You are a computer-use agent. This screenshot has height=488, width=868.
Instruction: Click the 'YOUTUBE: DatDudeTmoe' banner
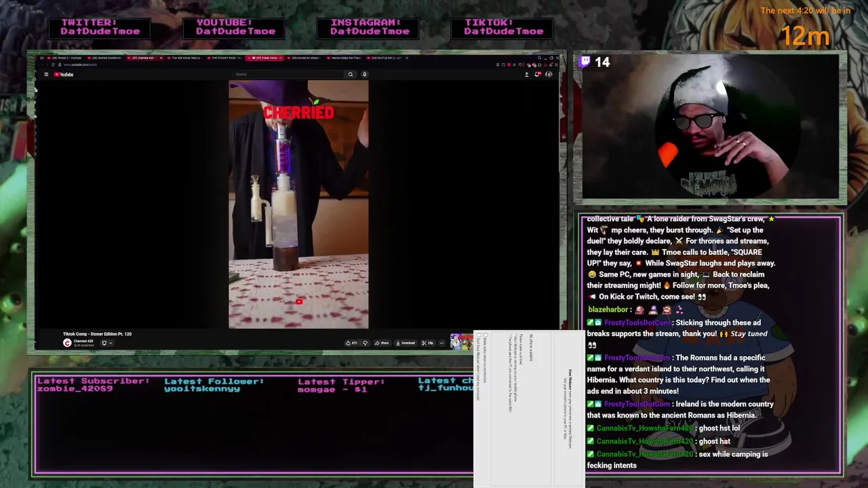(234, 27)
